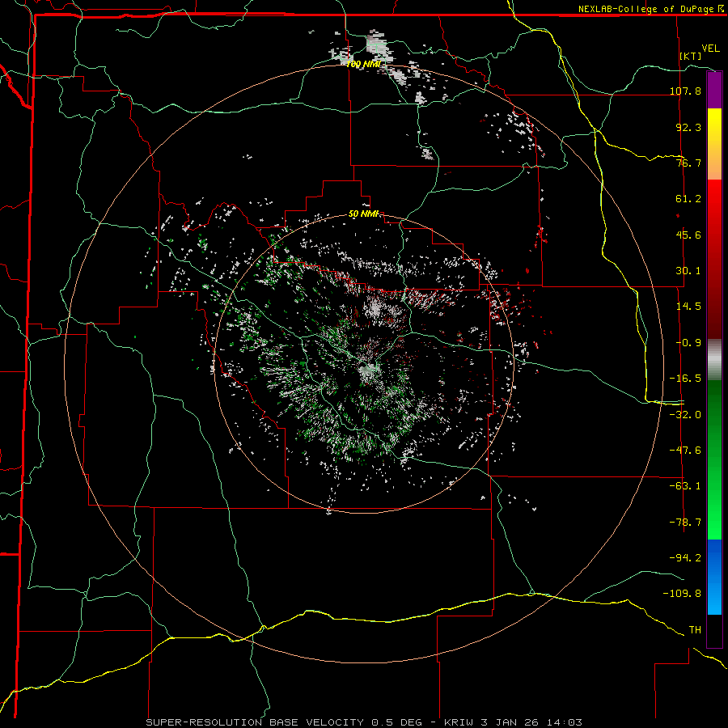
Task: Pick the green segment of the color bar
Action: (x=714, y=459)
